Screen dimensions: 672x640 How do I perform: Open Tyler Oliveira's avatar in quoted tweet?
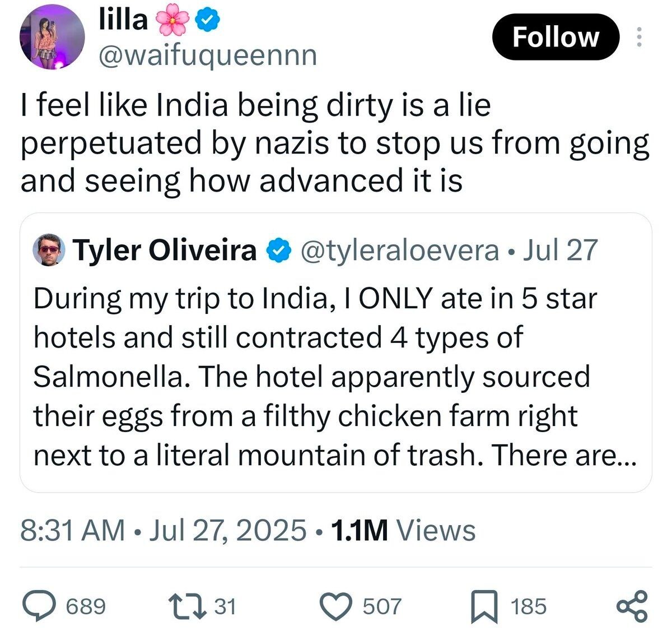click(50, 250)
